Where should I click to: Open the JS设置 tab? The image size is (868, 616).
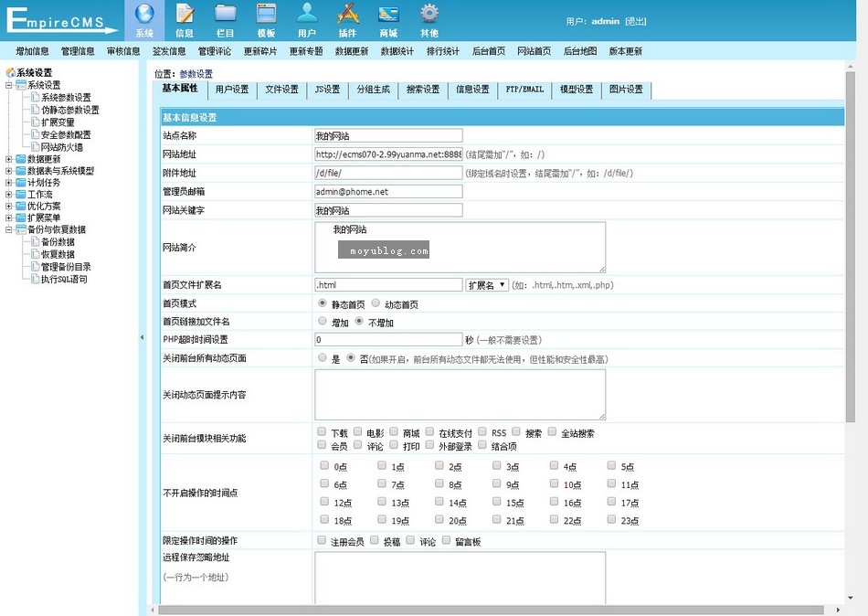(328, 90)
